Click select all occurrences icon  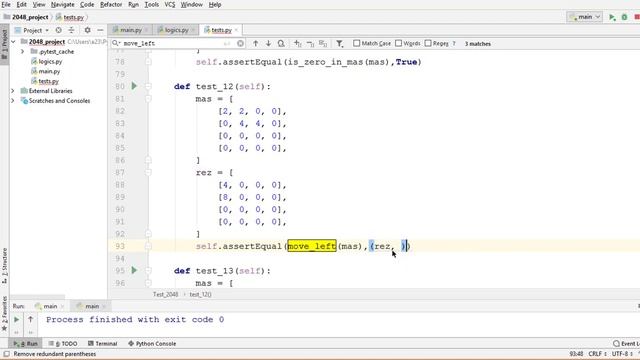(323, 43)
